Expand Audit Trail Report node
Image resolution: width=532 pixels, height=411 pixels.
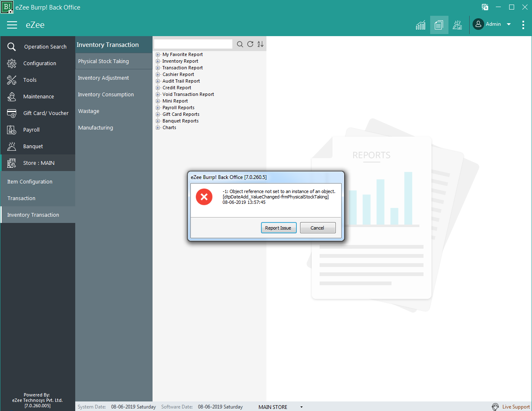coord(158,81)
